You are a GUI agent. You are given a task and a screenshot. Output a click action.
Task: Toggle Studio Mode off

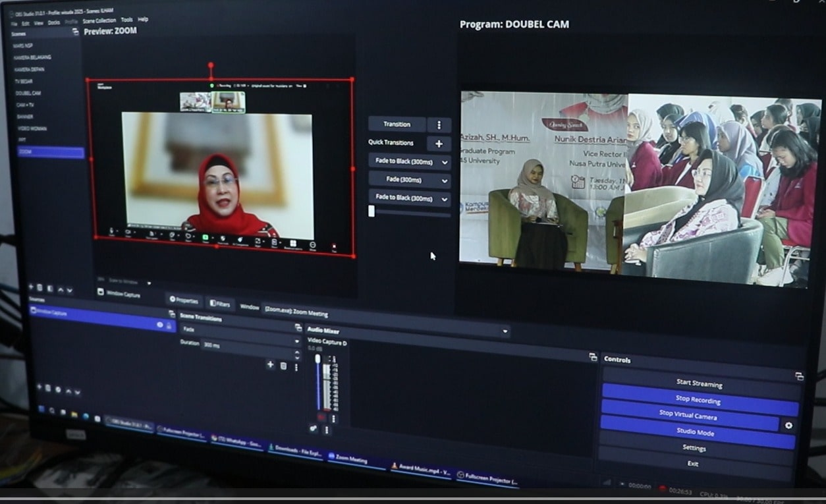coord(698,432)
